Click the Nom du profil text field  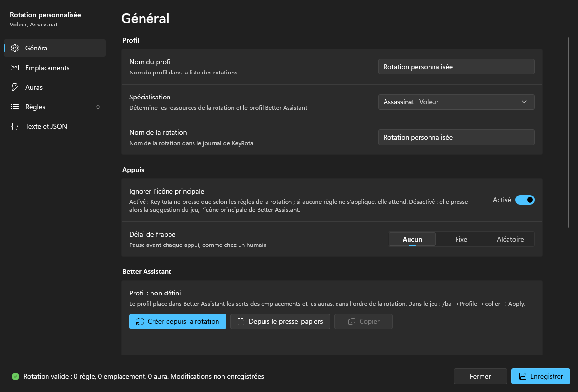point(457,67)
